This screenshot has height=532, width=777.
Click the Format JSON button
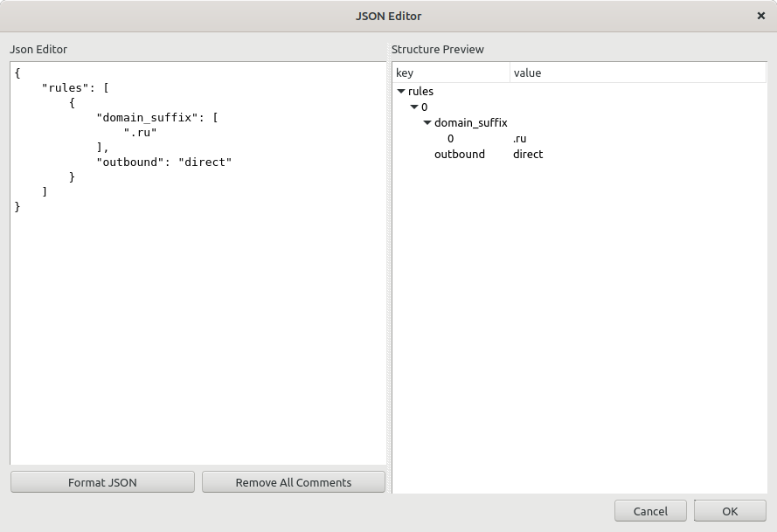(102, 482)
